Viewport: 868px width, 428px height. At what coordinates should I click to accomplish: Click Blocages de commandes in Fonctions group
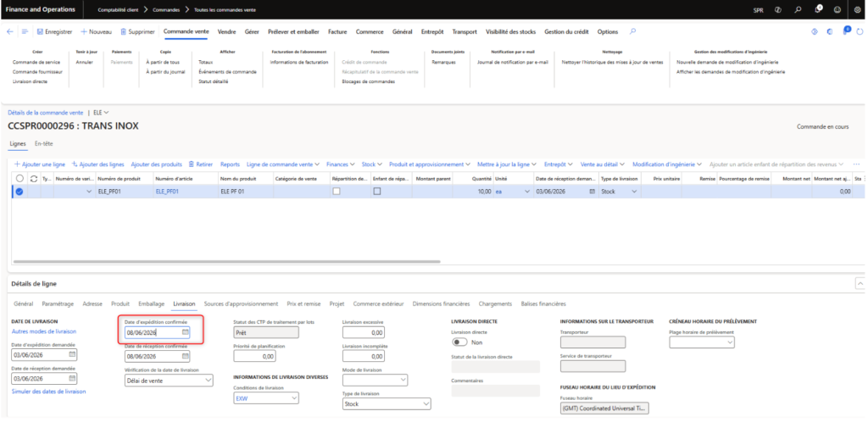(x=369, y=81)
